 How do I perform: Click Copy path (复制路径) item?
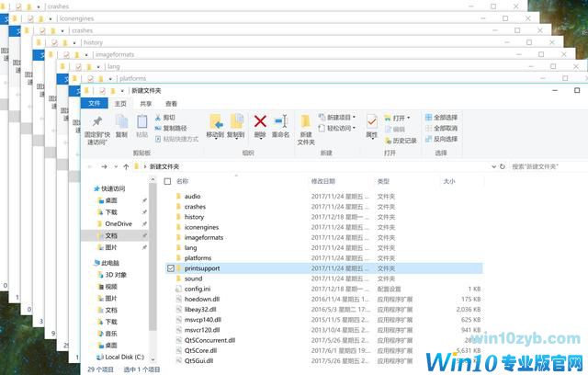[171, 129]
